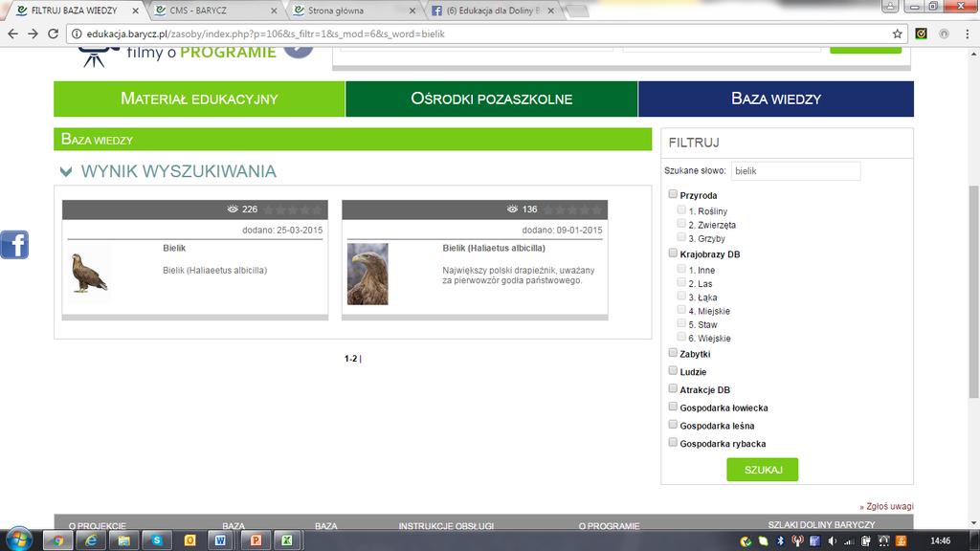Bookmark this page with the star icon
This screenshot has width=980, height=551.
[x=898, y=33]
